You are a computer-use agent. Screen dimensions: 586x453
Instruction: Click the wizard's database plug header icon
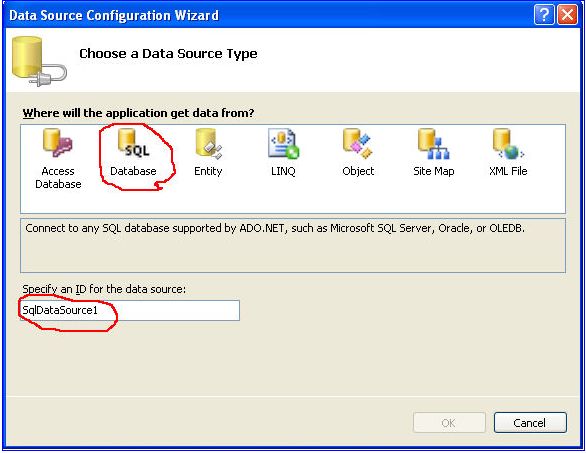click(x=39, y=62)
